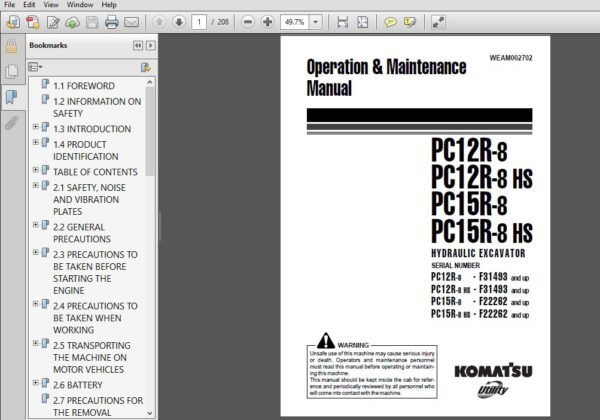600x420 pixels.
Task: Jump to 1.3 INTRODUCTION bookmark text
Action: pyautogui.click(x=92, y=129)
